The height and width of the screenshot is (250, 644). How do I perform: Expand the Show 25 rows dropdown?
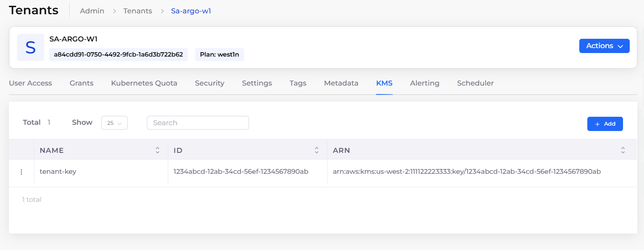(x=114, y=123)
